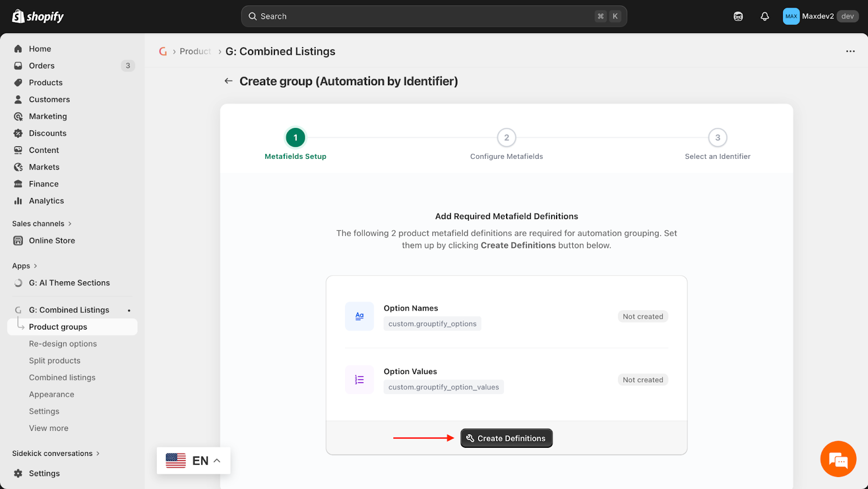
Task: Click the Online Store storefront icon
Action: coord(18,241)
